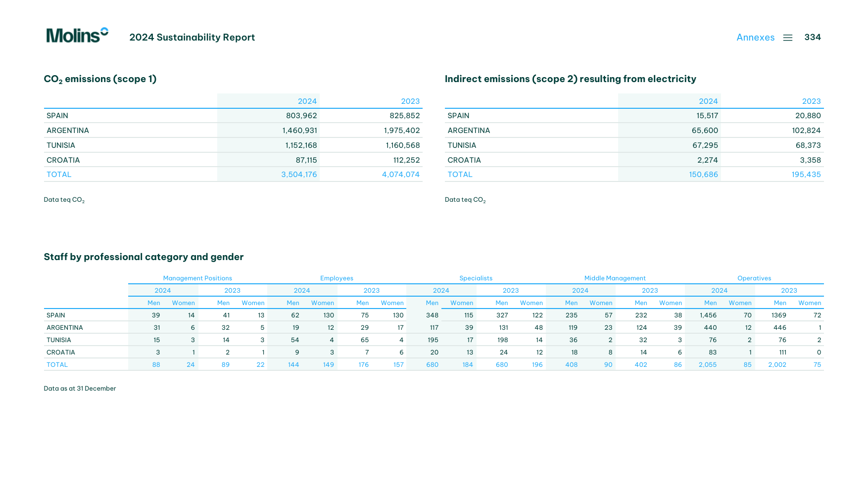Open the hamburger menu icon beside Annexes
The image size is (868, 488).
point(788,38)
